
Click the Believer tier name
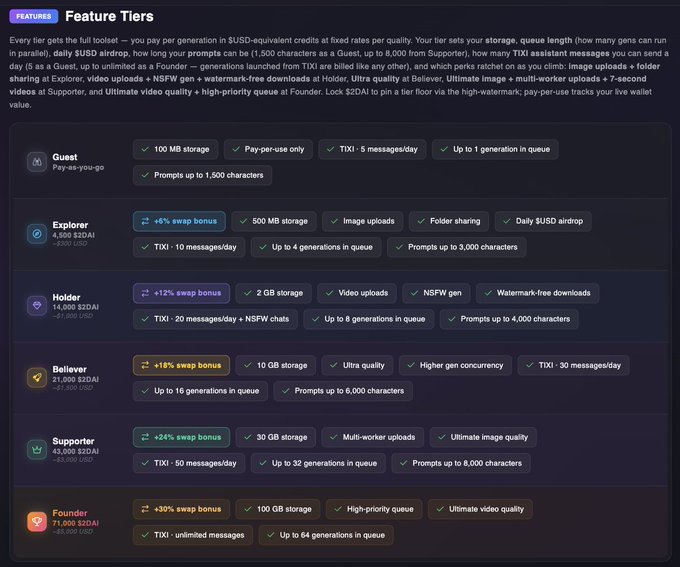[69, 369]
